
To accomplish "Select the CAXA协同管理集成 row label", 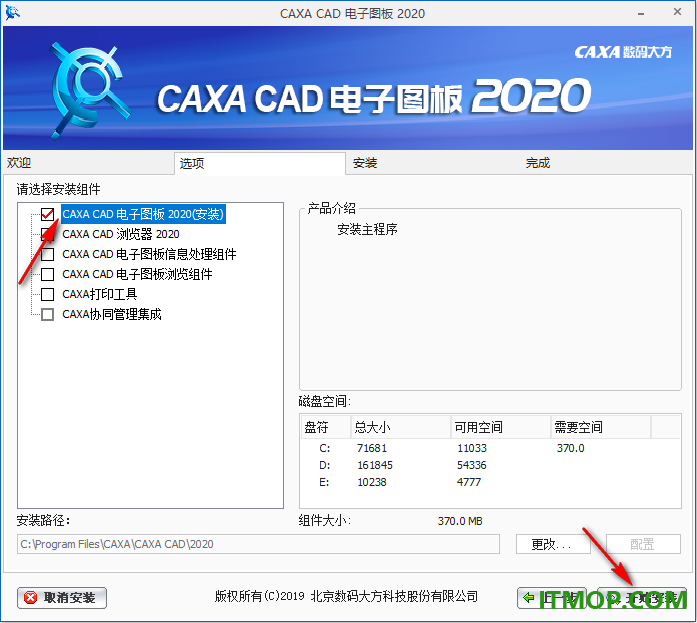I will point(112,315).
